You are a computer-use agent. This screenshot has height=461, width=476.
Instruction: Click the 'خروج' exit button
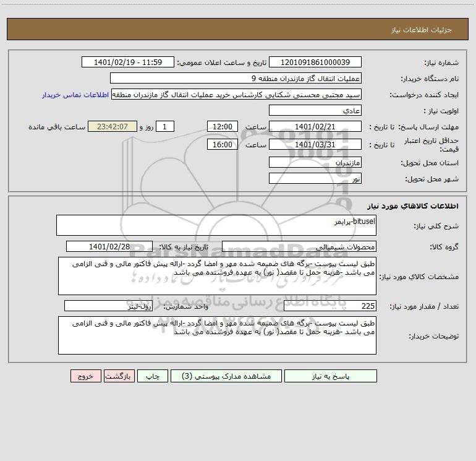[85, 376]
